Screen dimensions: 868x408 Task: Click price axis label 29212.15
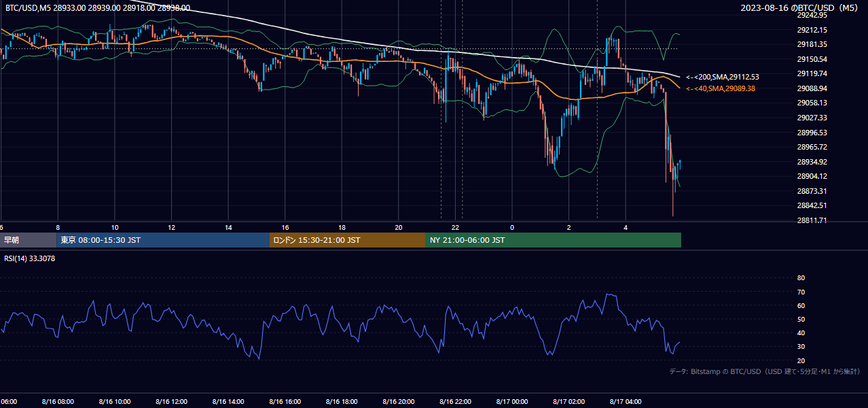pyautogui.click(x=812, y=30)
